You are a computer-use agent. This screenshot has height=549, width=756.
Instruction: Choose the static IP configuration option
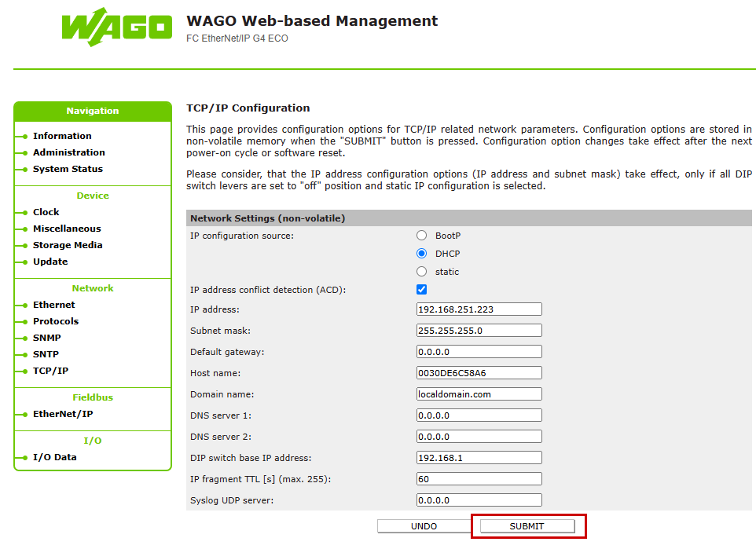pos(422,272)
